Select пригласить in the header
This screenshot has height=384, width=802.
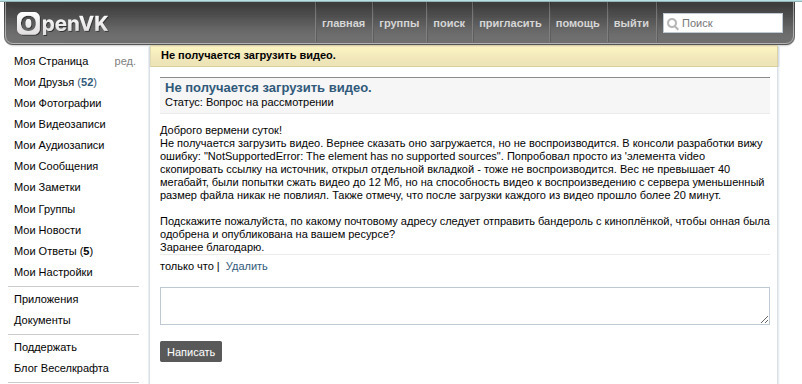click(x=510, y=23)
